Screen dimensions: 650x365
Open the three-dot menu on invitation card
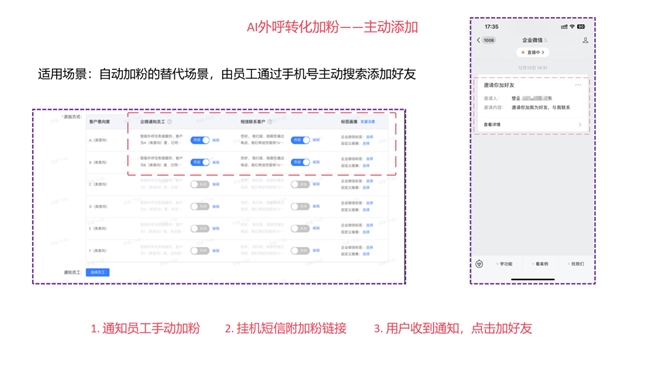click(x=578, y=85)
